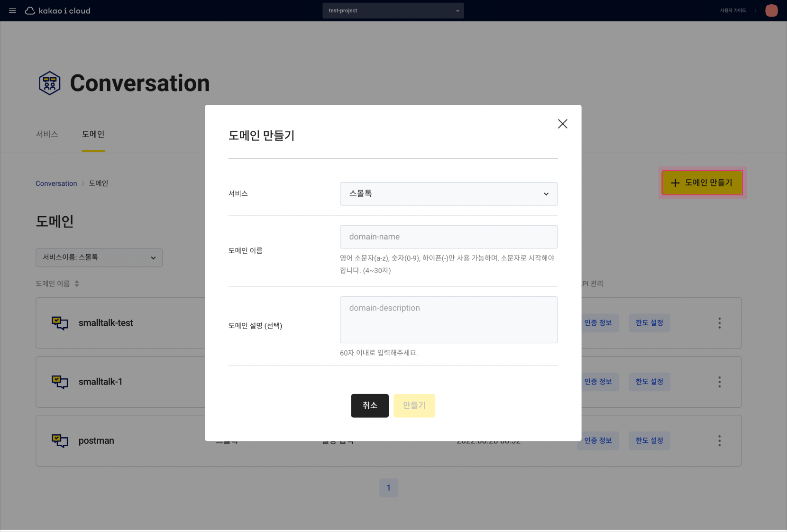
Task: Go to pagination page 1
Action: 389,488
